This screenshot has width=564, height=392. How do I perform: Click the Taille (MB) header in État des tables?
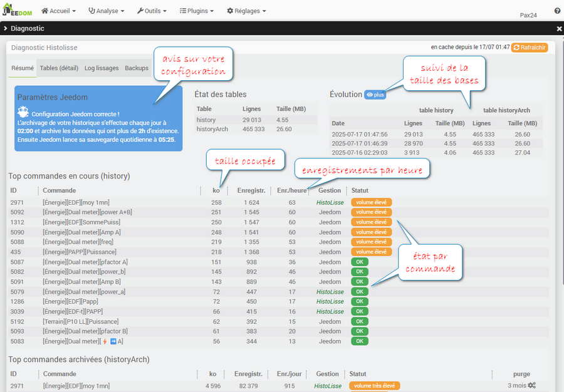click(291, 109)
